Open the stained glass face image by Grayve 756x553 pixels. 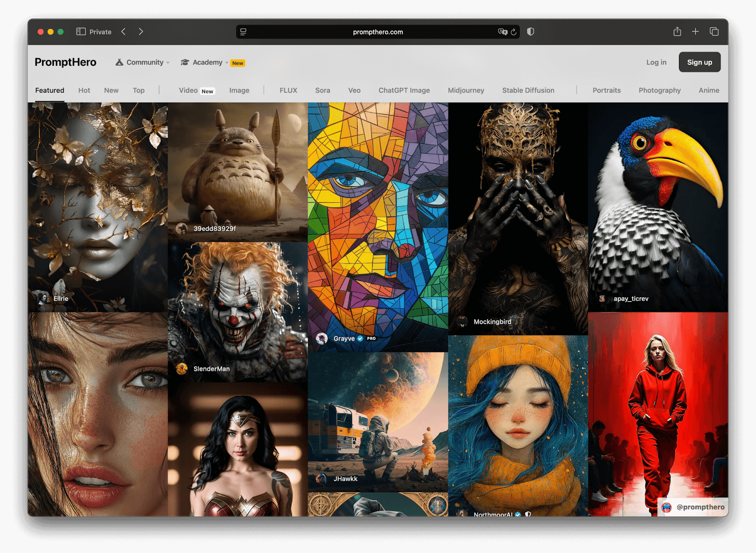tap(378, 222)
